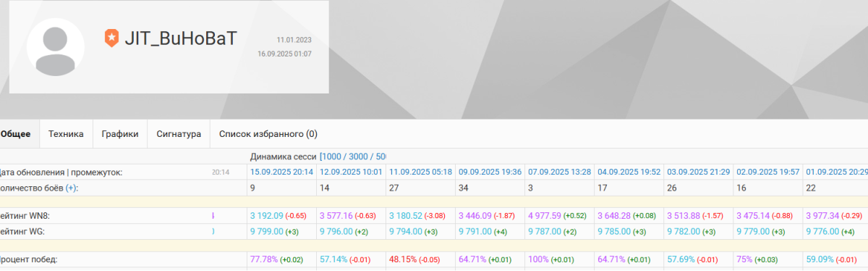Select session date 11.09.2025 05:18
The width and height of the screenshot is (868, 271).
[420, 172]
